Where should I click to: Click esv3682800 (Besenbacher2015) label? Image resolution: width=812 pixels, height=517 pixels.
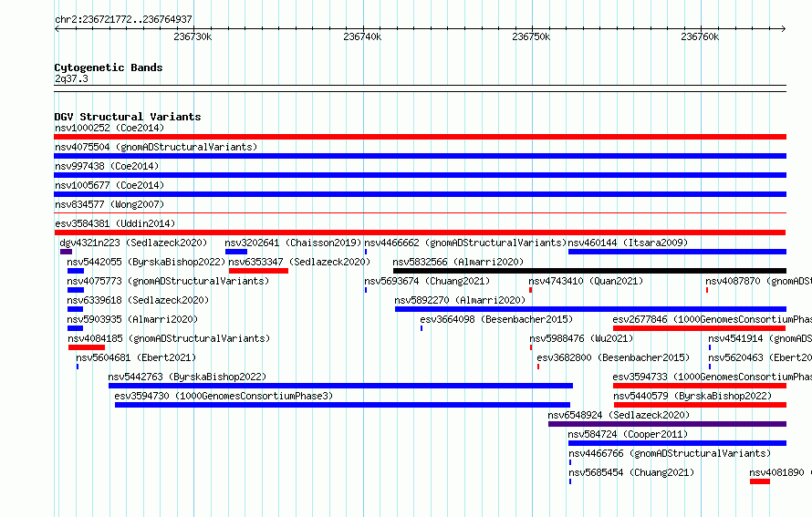(613, 357)
